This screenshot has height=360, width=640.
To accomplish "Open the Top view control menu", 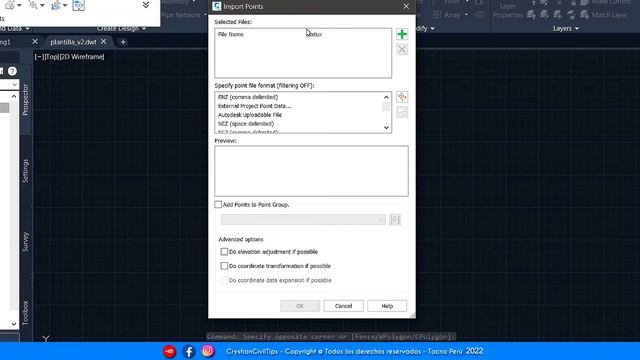I will (52, 57).
